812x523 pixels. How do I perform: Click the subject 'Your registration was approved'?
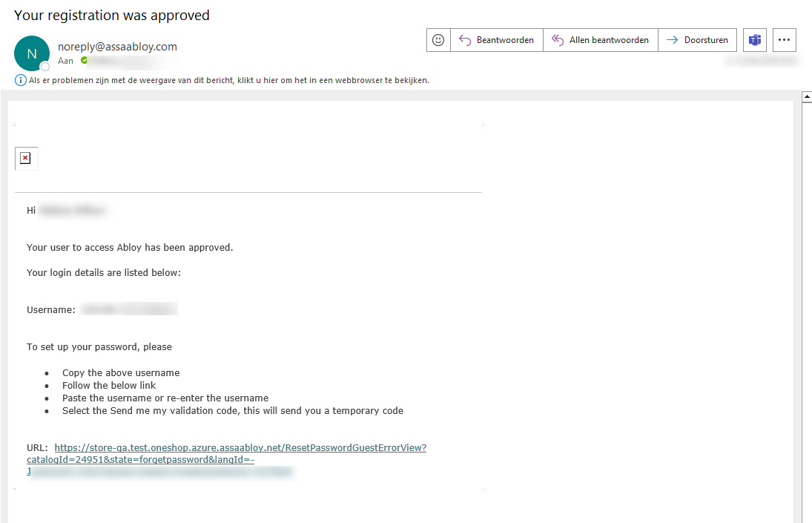tap(112, 15)
